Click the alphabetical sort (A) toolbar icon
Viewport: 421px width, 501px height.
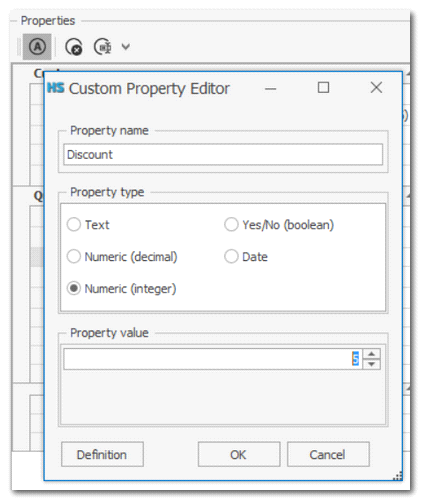click(x=37, y=47)
